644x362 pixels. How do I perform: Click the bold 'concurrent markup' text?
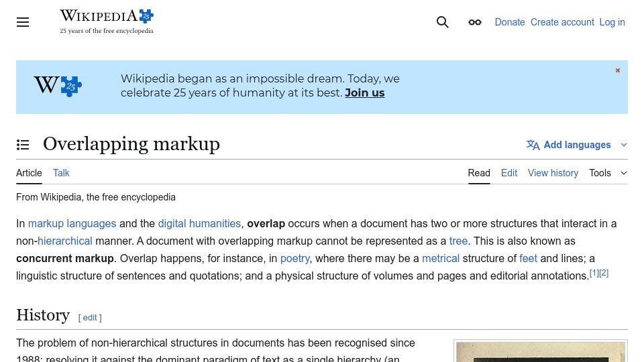pyautogui.click(x=65, y=259)
